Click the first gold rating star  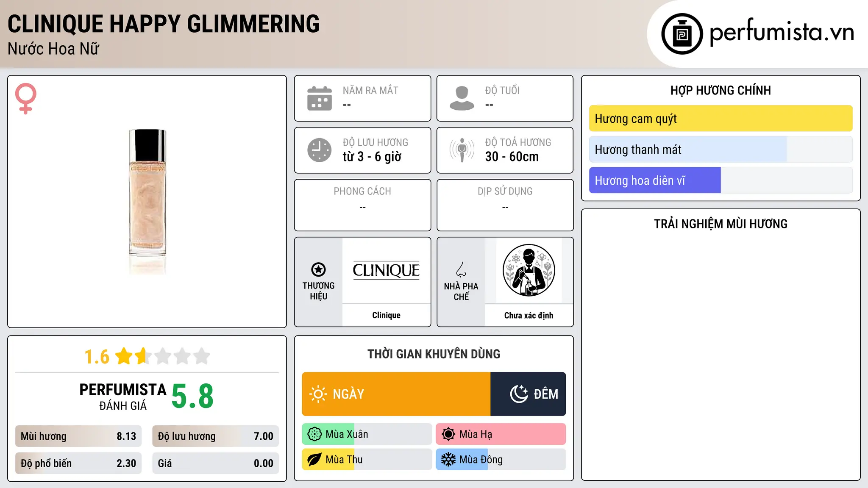[x=124, y=356]
